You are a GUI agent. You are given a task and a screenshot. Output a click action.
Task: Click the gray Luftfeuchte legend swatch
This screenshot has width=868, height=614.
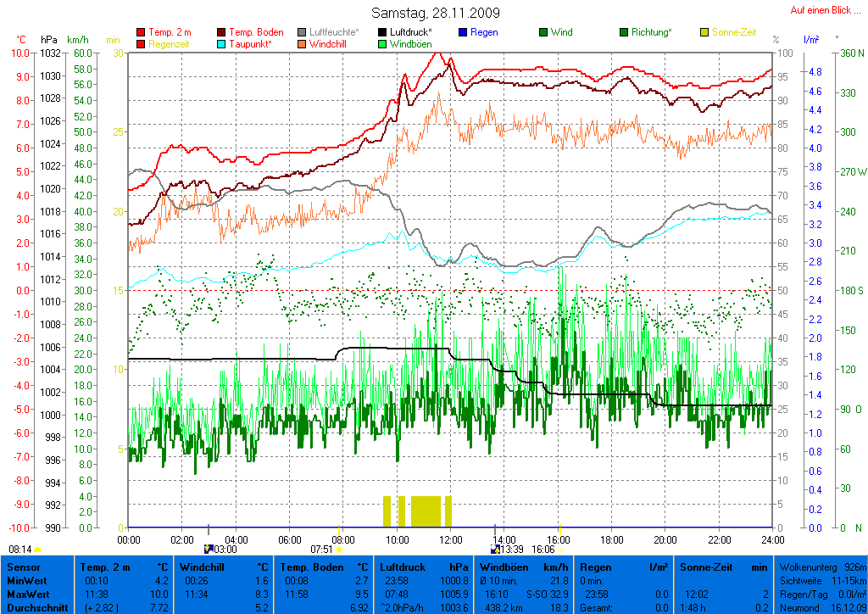(x=303, y=33)
